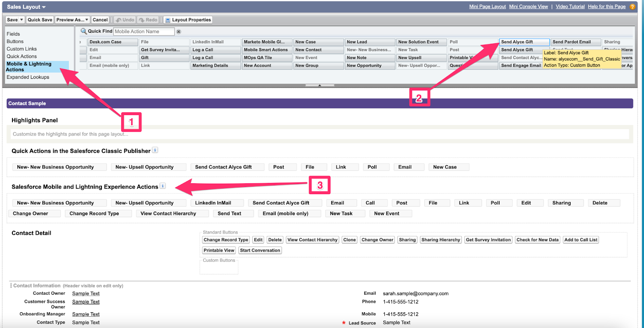Select New Lead in the palette
Screen dimensions: 644x328
pyautogui.click(x=370, y=42)
